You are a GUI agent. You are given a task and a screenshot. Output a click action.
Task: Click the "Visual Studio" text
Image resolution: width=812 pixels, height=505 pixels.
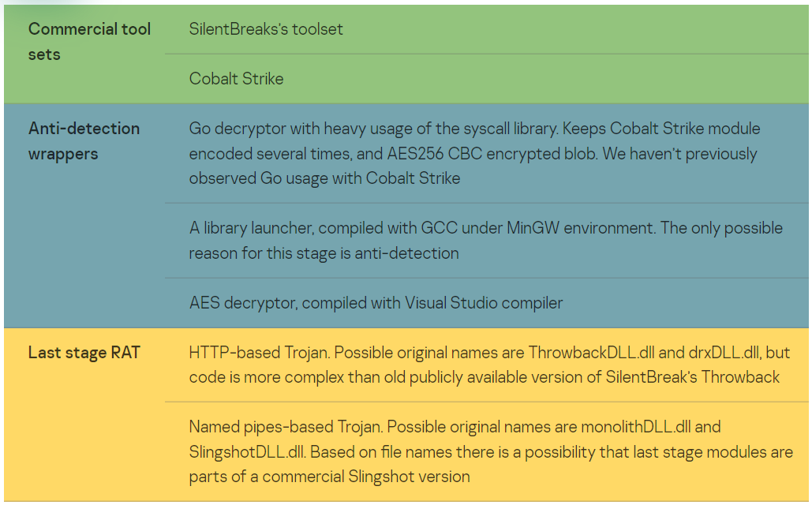[x=443, y=303]
